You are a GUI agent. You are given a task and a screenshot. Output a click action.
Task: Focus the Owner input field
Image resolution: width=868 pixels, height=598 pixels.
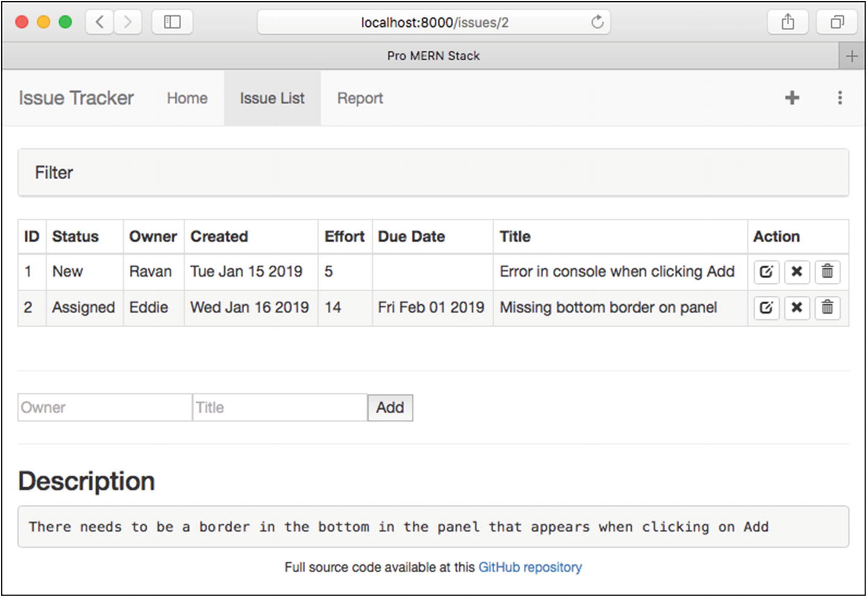(x=105, y=407)
